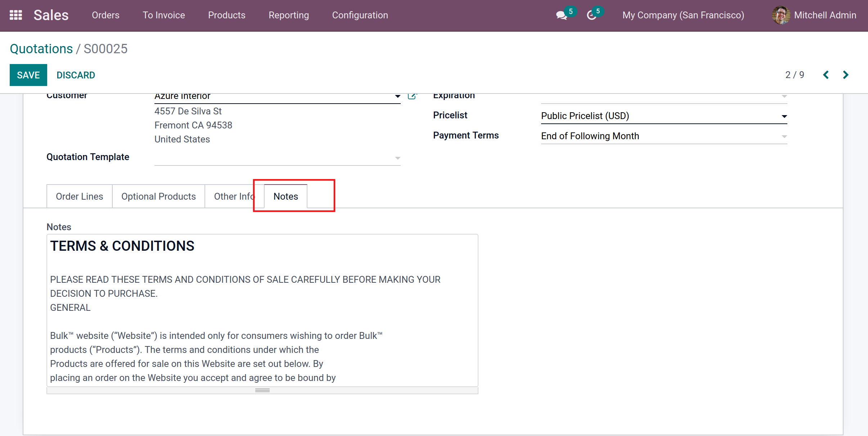Click the Save button

[x=28, y=75]
